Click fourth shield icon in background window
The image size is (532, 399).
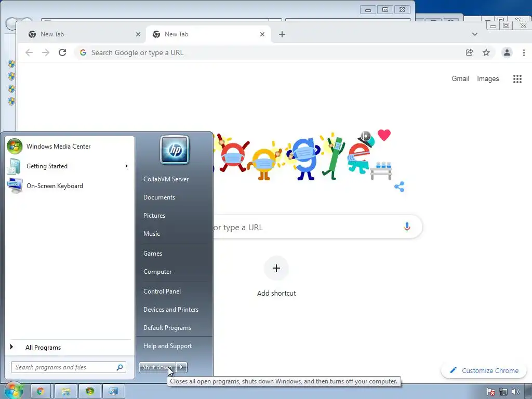pyautogui.click(x=11, y=101)
